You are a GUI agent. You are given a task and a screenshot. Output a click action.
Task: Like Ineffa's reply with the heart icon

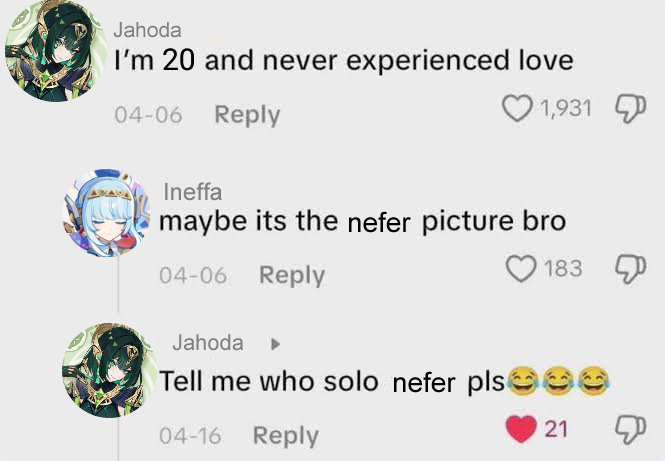521,268
